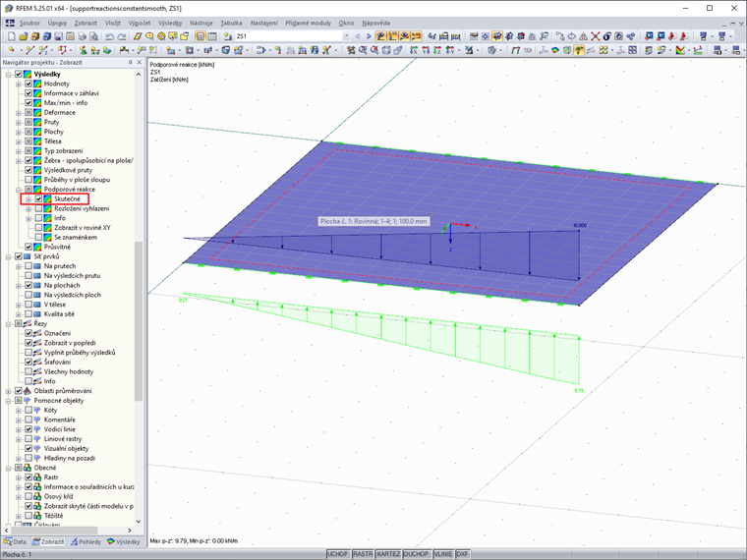Go to previous load case arrow
The image size is (747, 560).
click(358, 36)
